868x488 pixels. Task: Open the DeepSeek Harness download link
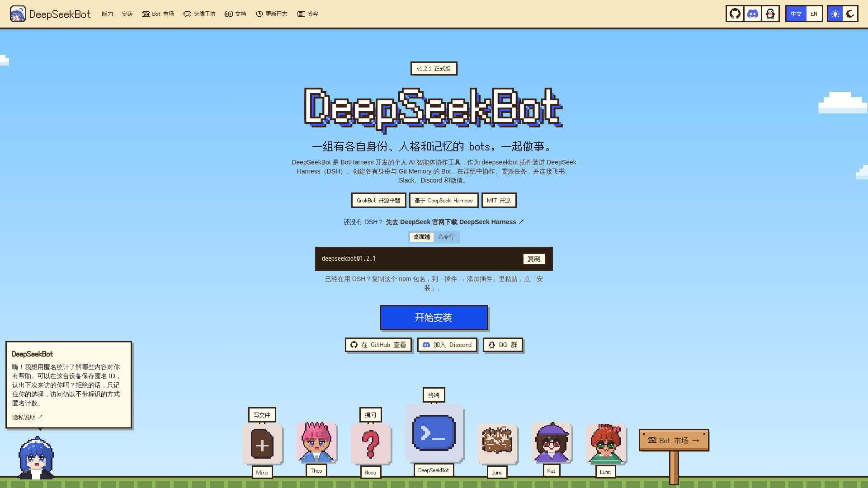pyautogui.click(x=455, y=222)
